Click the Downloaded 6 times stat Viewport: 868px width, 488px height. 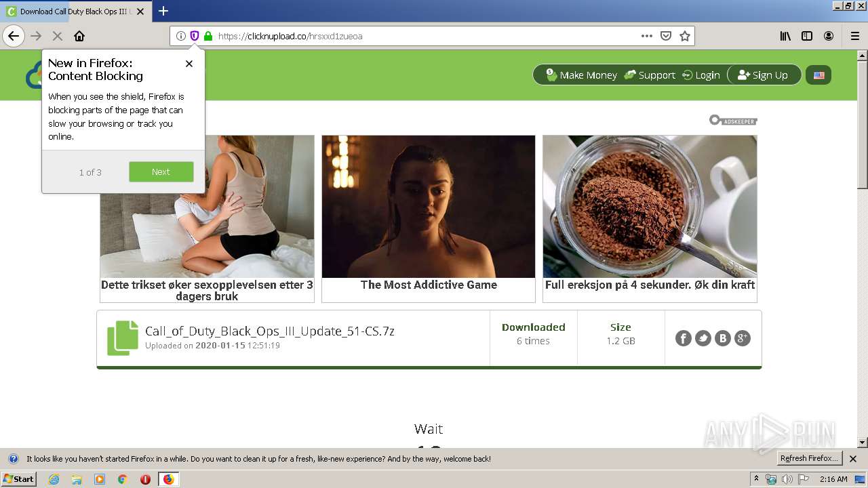point(533,333)
